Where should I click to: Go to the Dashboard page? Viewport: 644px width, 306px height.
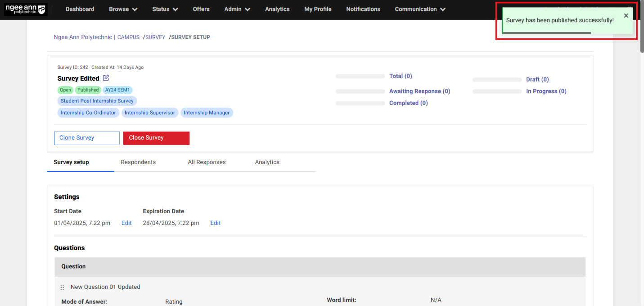[x=80, y=9]
